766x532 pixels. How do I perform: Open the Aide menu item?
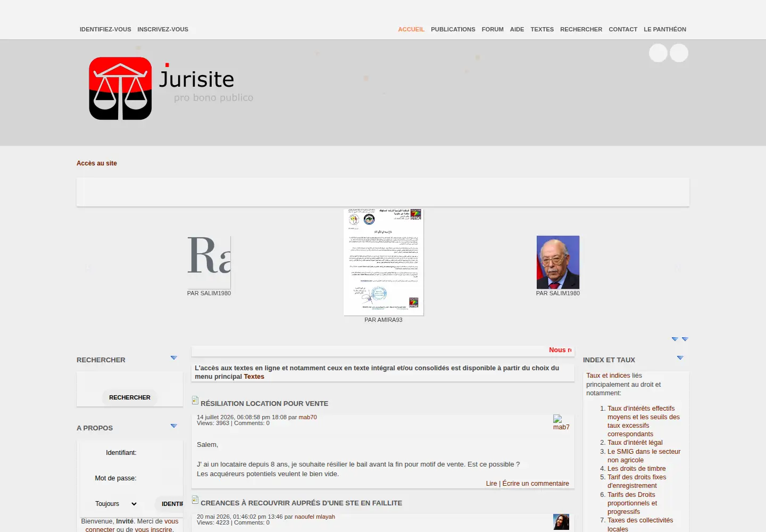[517, 29]
